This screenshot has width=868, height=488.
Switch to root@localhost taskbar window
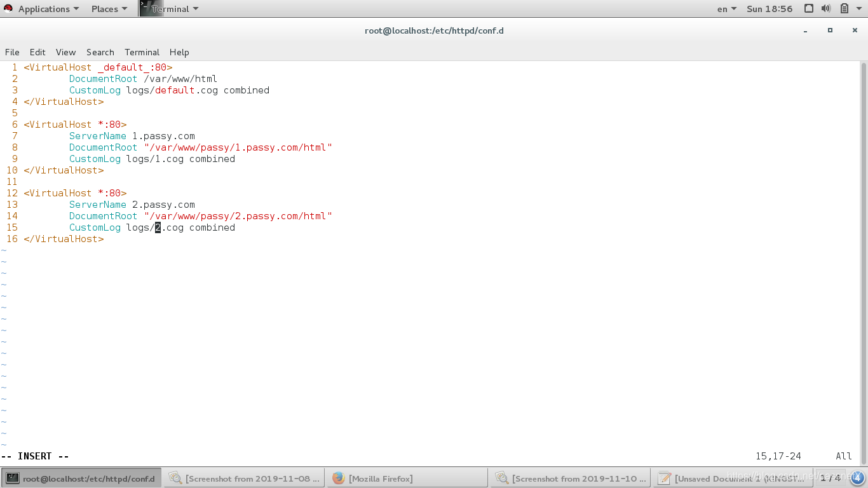pos(82,478)
